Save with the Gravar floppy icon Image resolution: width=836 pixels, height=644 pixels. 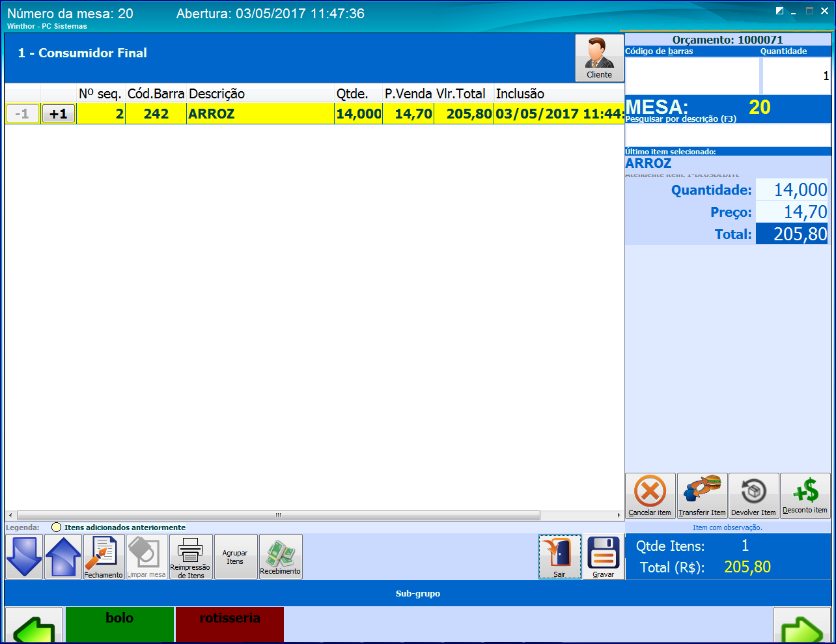603,557
